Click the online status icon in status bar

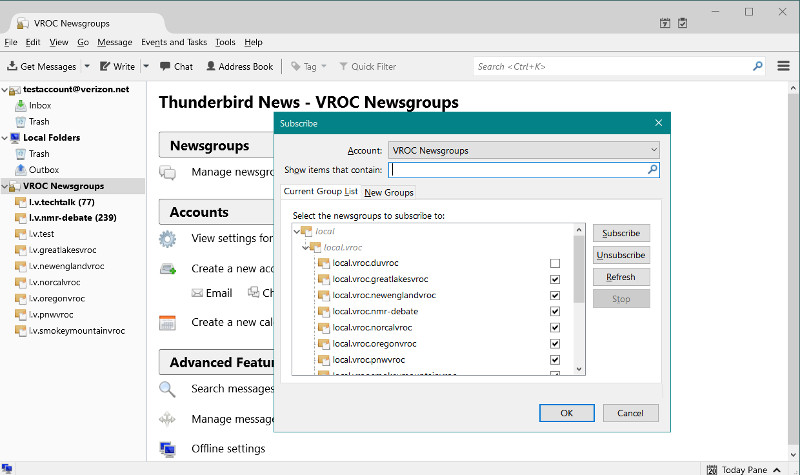coord(7,469)
